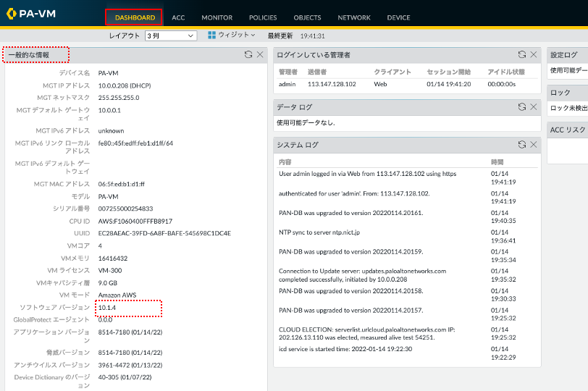Click the UUID value EC28AEAC-39FD
Image resolution: width=588 pixels, height=391 pixels.
(164, 233)
